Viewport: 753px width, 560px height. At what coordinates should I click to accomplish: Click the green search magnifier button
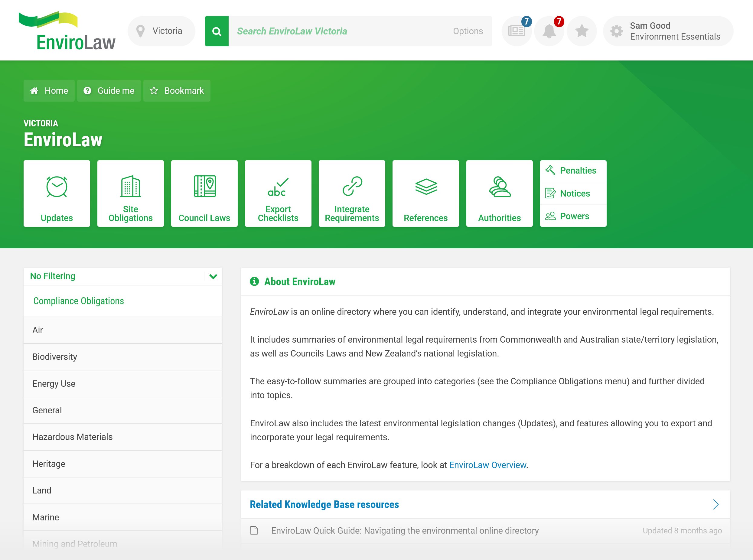point(217,31)
